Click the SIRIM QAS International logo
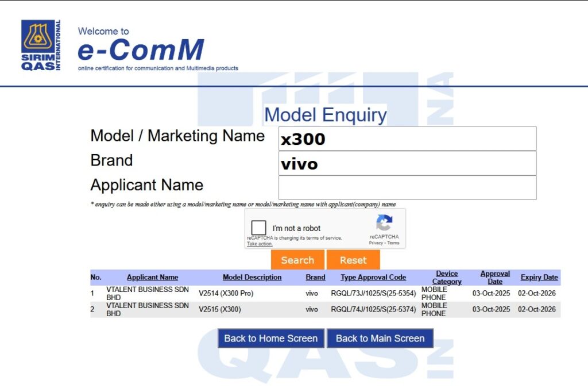Screen dimensions: 588x392 click(40, 45)
